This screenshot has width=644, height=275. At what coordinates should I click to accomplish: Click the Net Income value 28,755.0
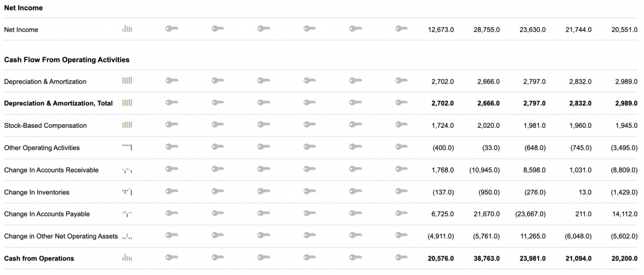(486, 30)
